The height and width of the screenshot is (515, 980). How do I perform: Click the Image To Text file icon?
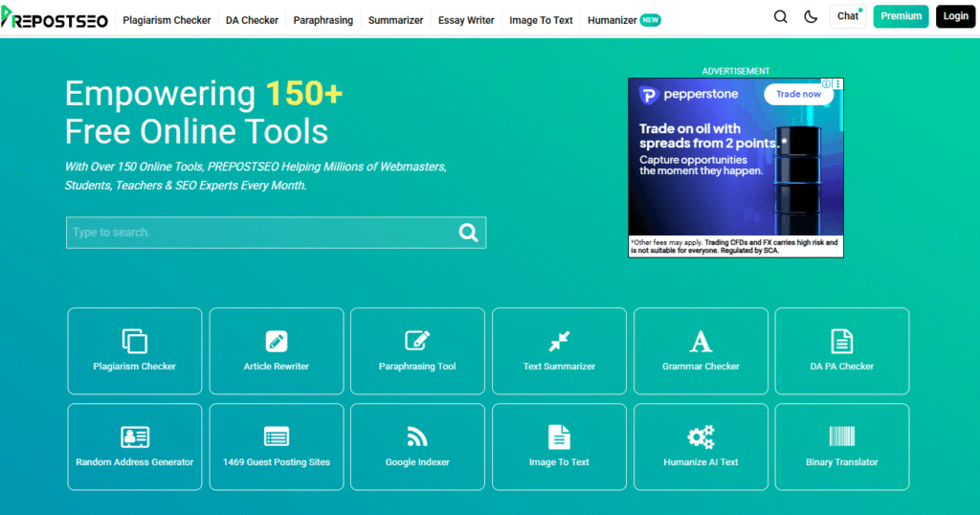[x=559, y=437]
